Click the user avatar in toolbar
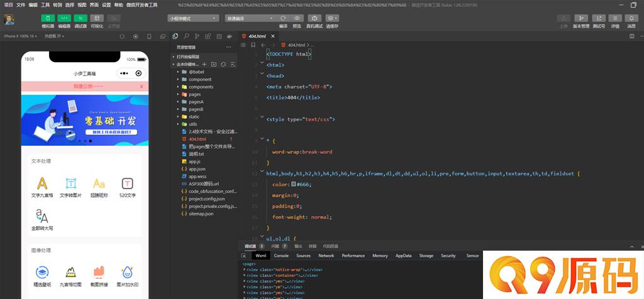 click(x=9, y=19)
